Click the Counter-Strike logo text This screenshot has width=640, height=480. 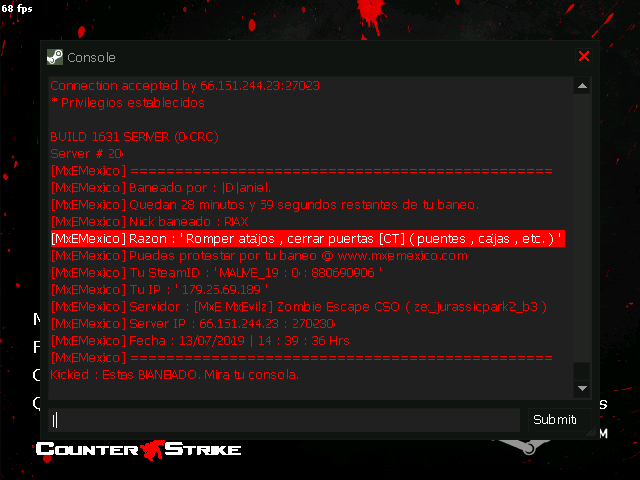pyautogui.click(x=139, y=450)
